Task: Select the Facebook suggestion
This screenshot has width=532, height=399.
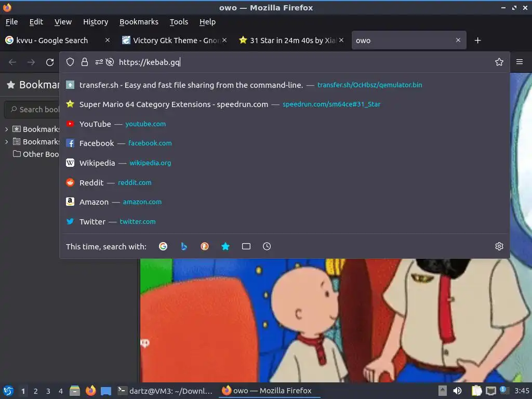Action: 285,143
